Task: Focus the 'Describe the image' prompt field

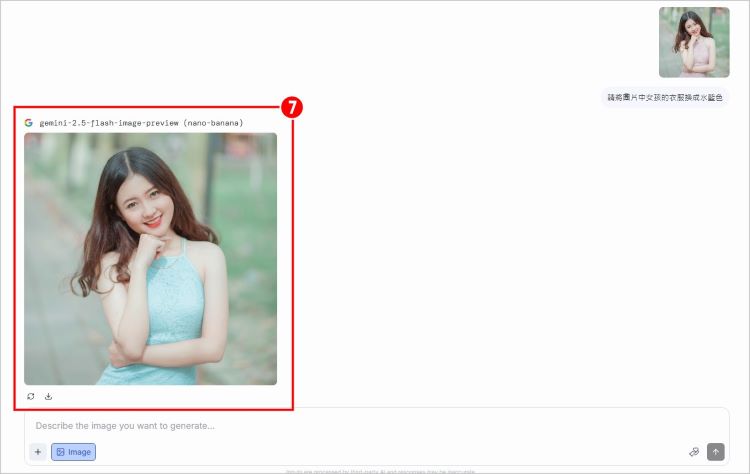Action: point(350,425)
